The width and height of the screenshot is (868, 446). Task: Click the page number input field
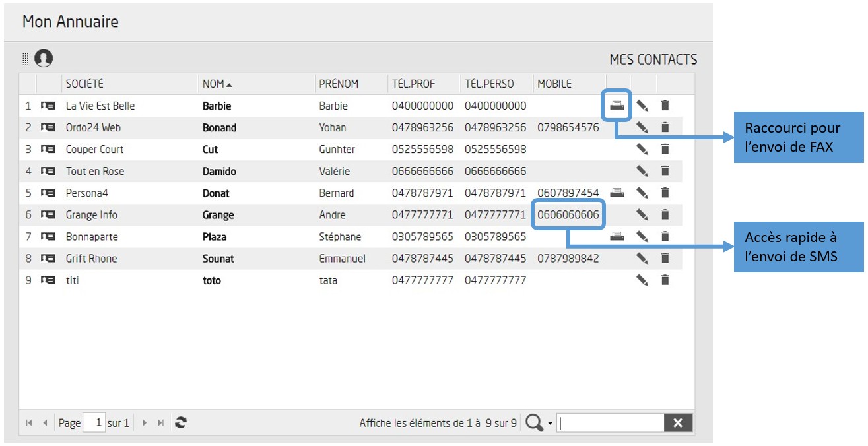94,423
